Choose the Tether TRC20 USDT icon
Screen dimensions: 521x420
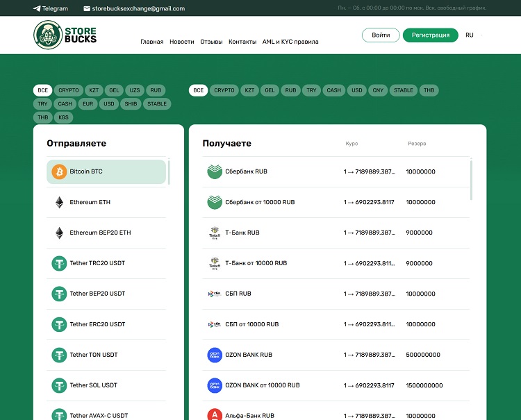pyautogui.click(x=58, y=263)
